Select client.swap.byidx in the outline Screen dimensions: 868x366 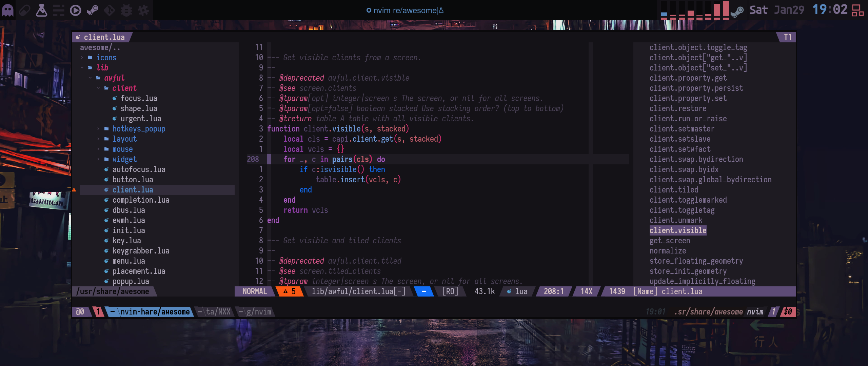[684, 169]
